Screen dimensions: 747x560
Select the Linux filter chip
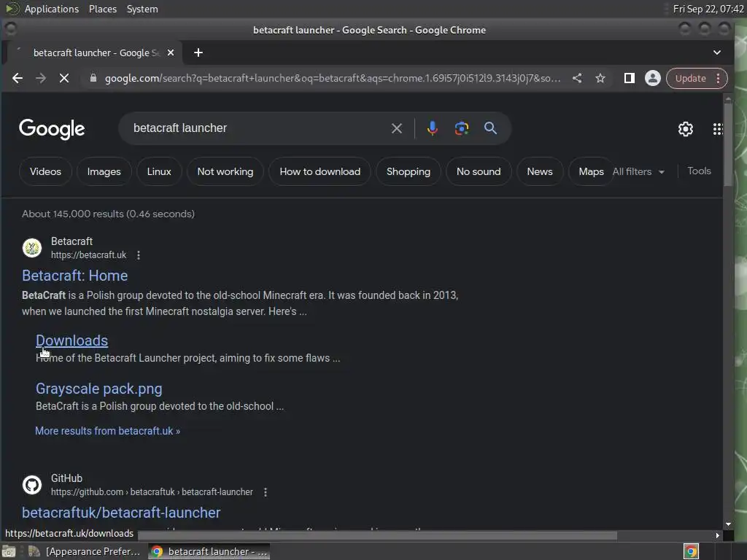158,171
